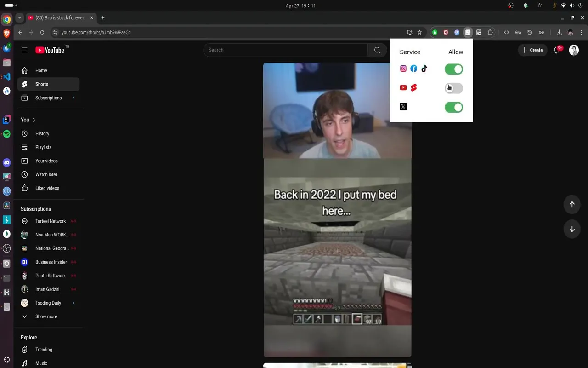Open Watch later in the sidebar

[49, 174]
